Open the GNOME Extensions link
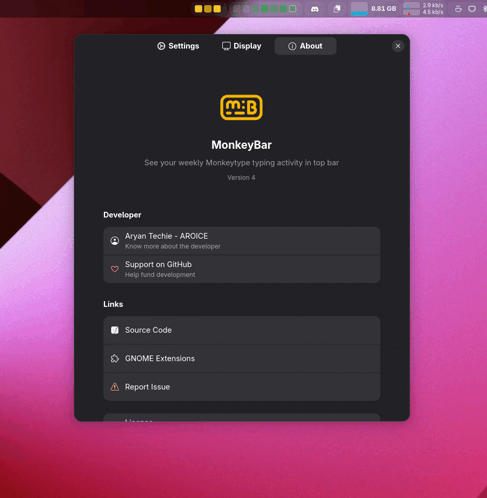 point(242,358)
